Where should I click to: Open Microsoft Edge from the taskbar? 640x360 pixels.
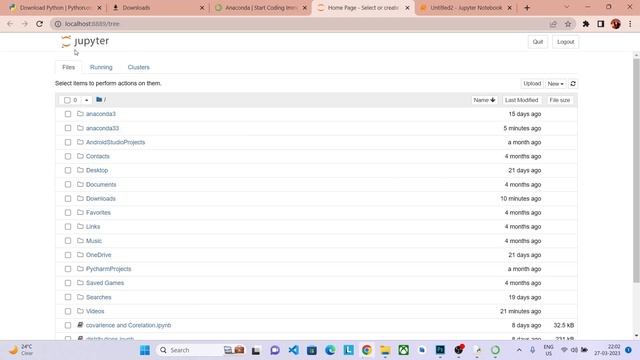(x=330, y=350)
